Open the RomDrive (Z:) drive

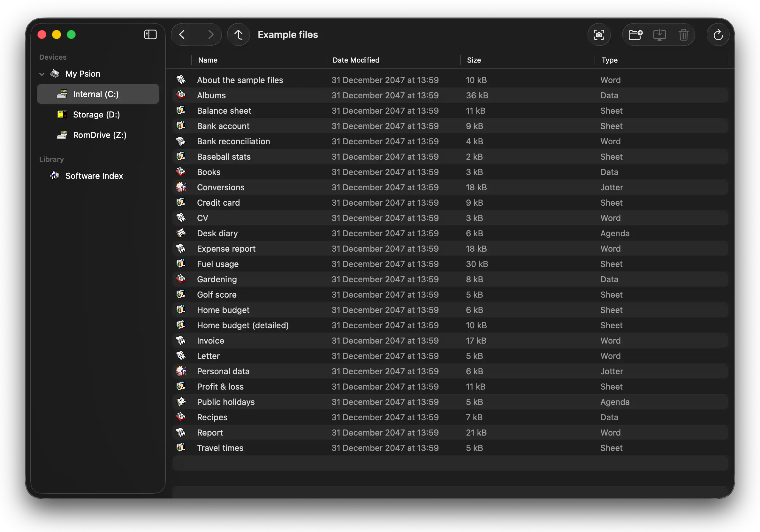point(99,135)
